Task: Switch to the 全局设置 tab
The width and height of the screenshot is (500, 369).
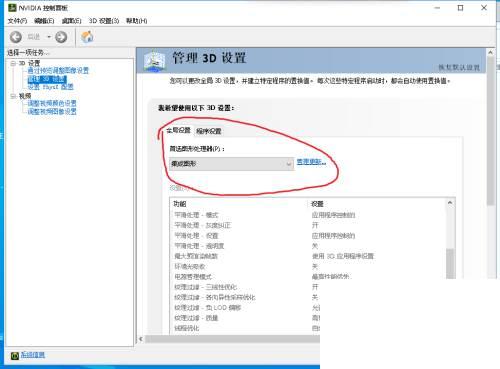Action: [178, 130]
